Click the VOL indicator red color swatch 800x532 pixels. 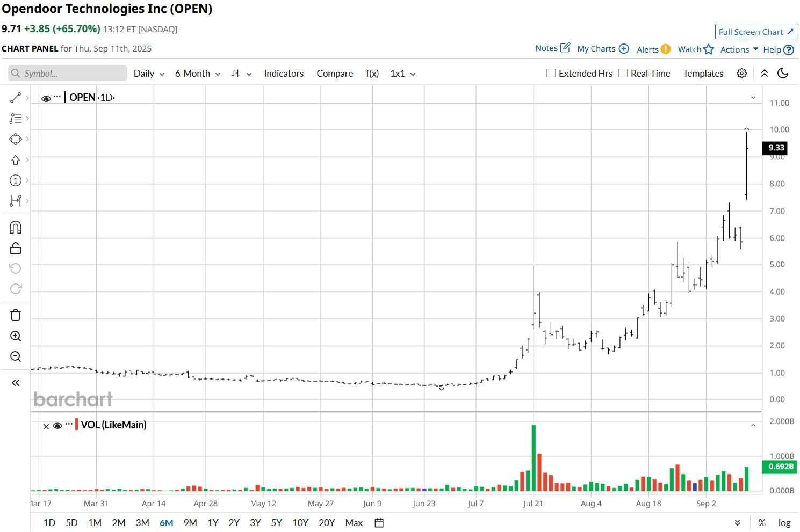coord(76,425)
